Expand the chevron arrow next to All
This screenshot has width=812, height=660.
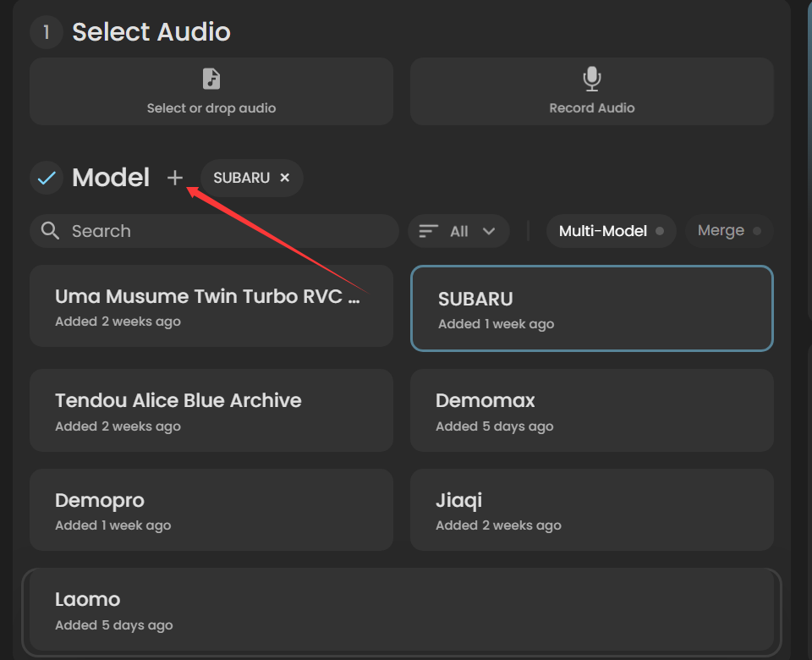click(x=489, y=231)
